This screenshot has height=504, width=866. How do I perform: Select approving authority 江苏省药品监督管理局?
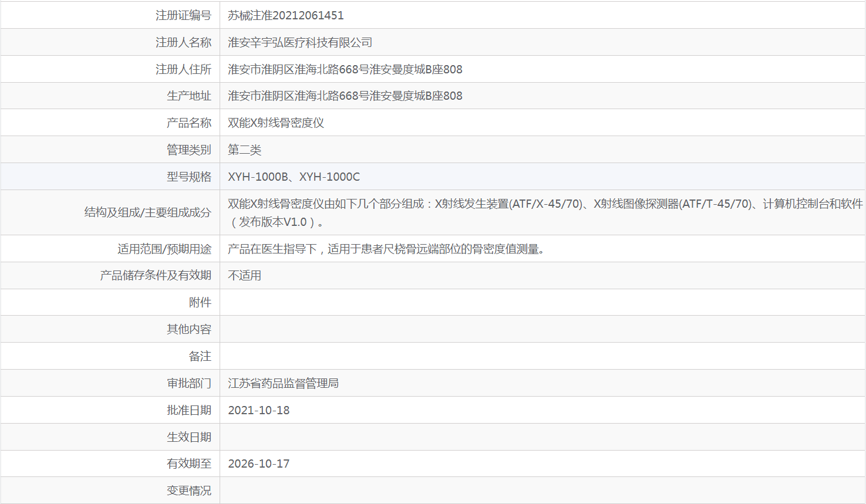(284, 383)
